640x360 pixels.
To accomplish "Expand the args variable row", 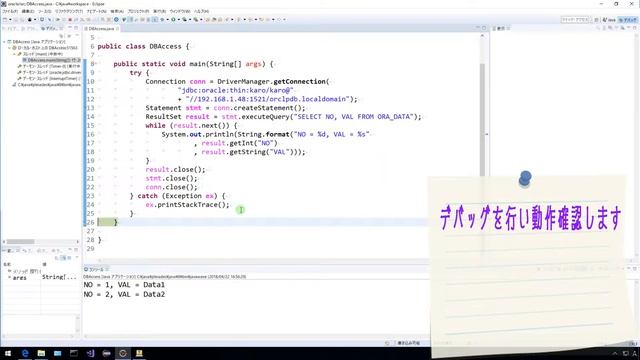I will pos(9,278).
